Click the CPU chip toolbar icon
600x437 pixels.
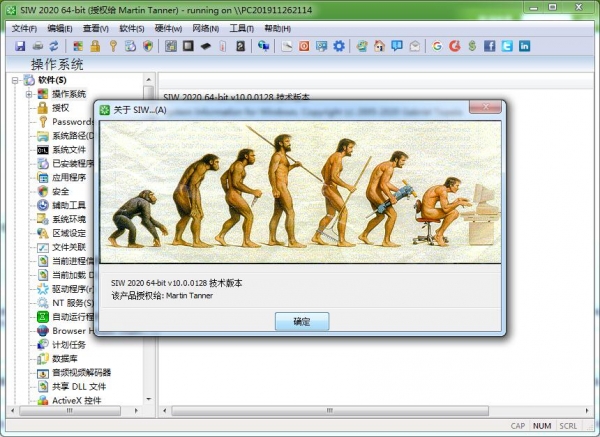(x=188, y=46)
